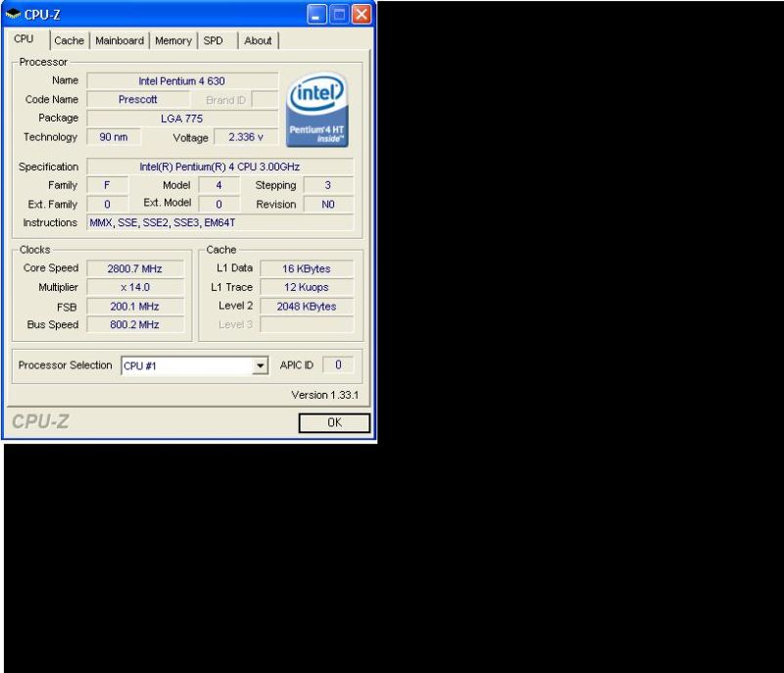This screenshot has width=784, height=673.
Task: Click the Version 1.33.1 text
Action: coord(325,395)
